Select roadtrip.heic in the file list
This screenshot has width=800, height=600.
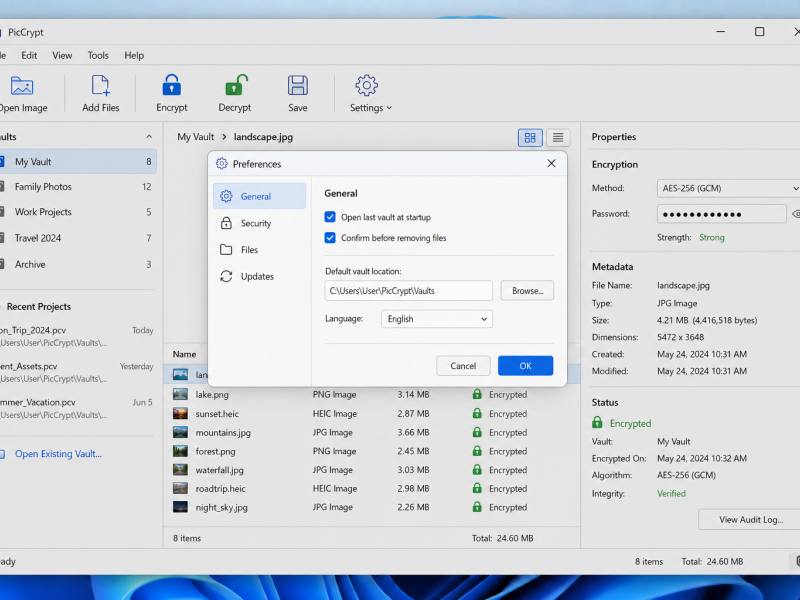pyautogui.click(x=371, y=489)
